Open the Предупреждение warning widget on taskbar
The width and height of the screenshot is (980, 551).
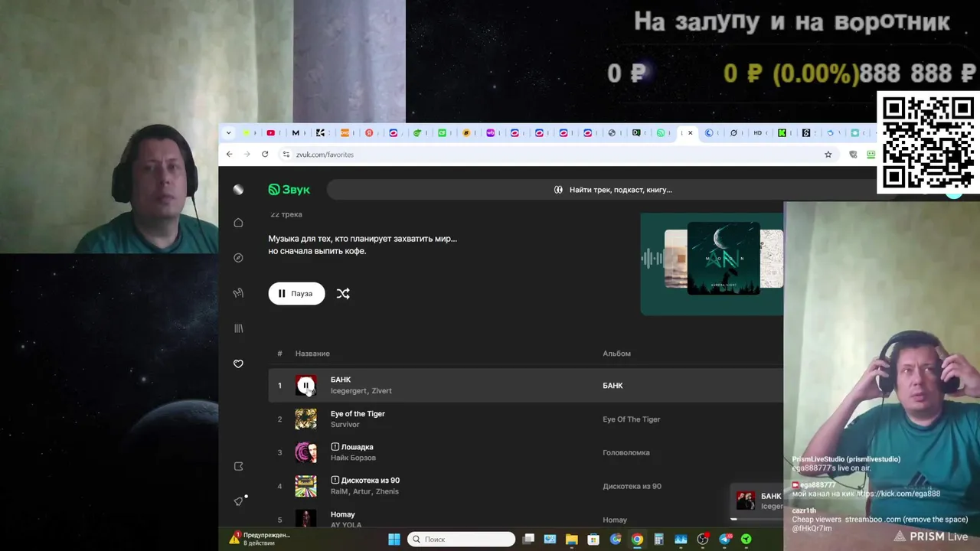coord(260,539)
